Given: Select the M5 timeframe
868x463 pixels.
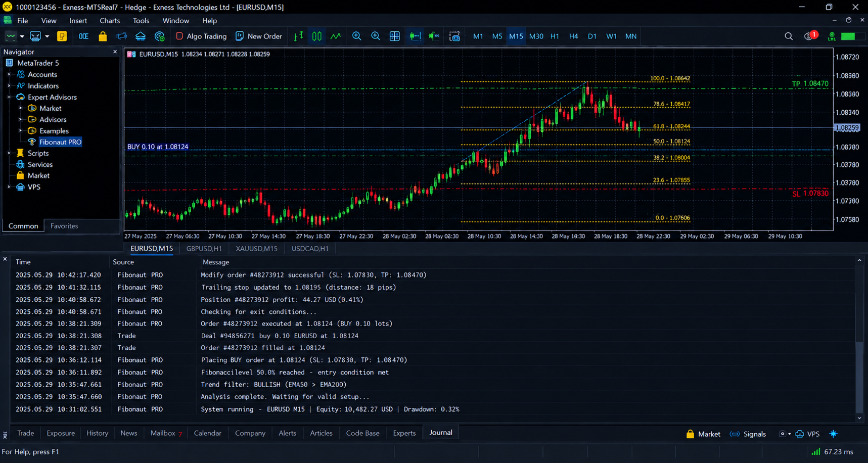Looking at the screenshot, I should (497, 36).
